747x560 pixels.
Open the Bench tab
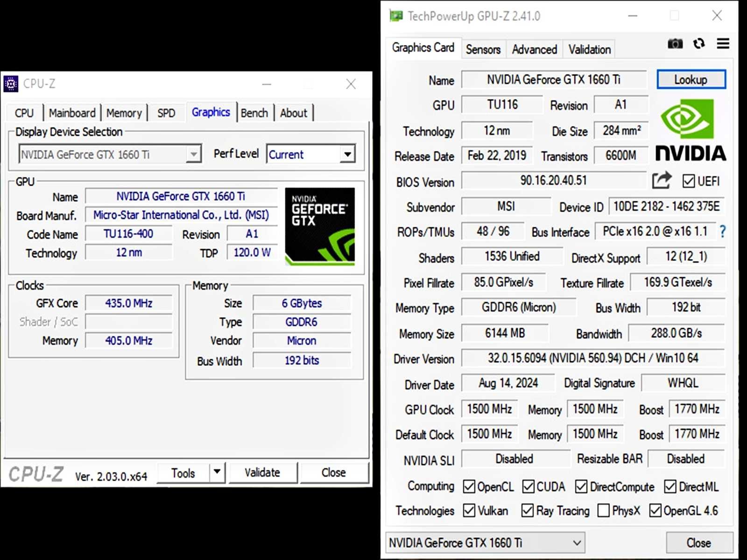pyautogui.click(x=254, y=113)
